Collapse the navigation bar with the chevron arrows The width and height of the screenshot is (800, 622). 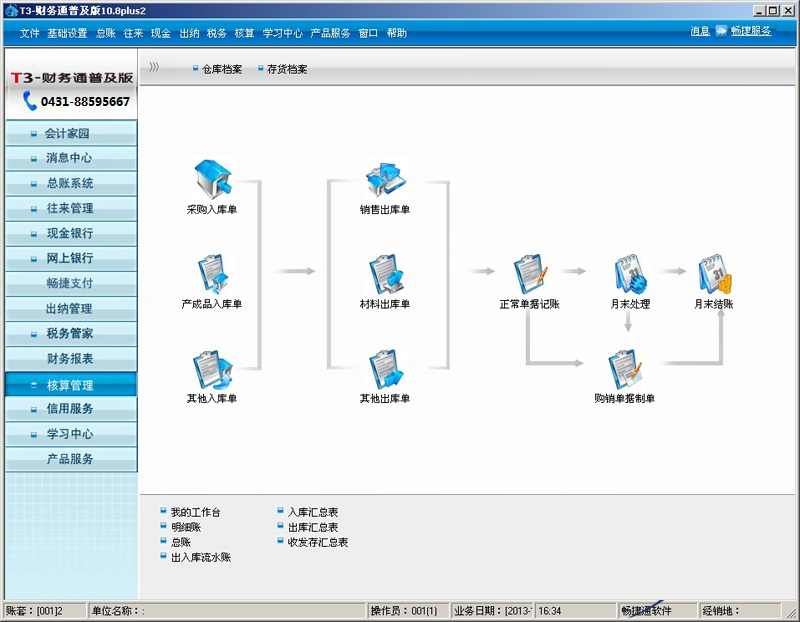tap(154, 68)
